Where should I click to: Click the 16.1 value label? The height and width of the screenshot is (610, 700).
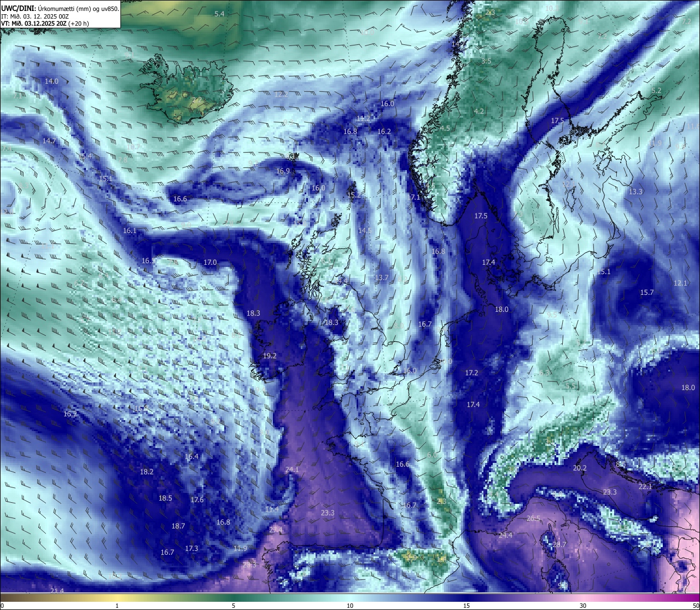tap(130, 231)
